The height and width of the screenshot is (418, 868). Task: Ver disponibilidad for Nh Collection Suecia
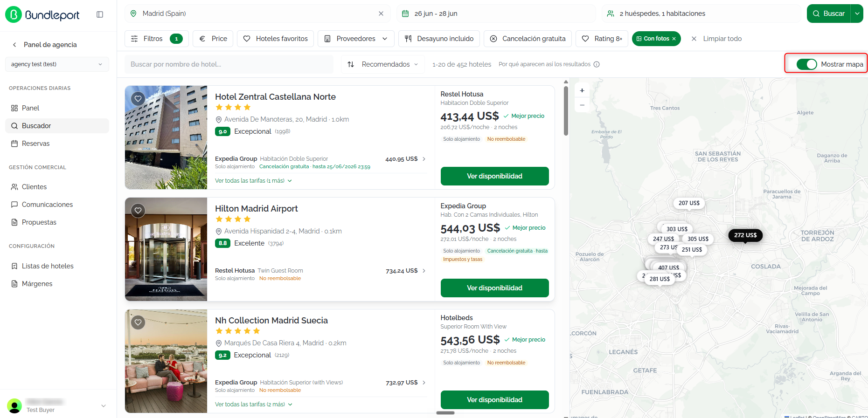(x=494, y=400)
